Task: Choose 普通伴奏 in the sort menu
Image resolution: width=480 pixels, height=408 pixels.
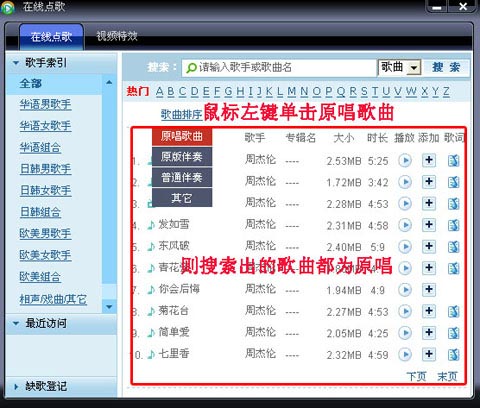Action: point(182,177)
